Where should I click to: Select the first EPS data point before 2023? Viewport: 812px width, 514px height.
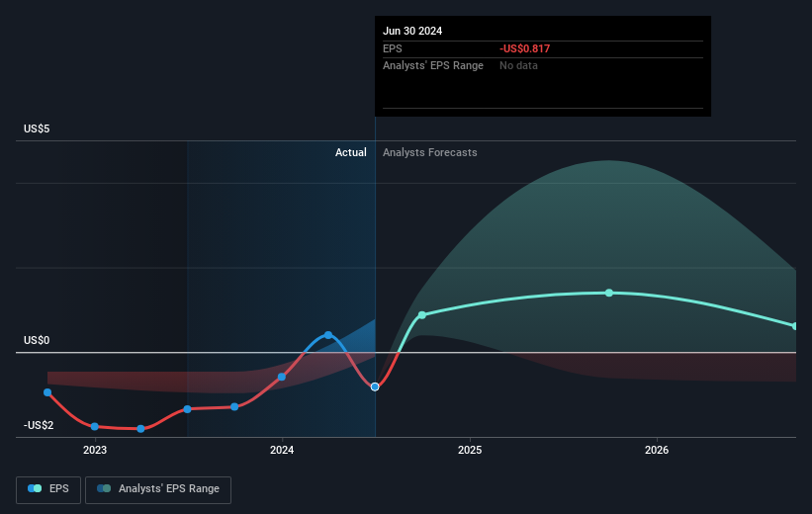point(47,392)
